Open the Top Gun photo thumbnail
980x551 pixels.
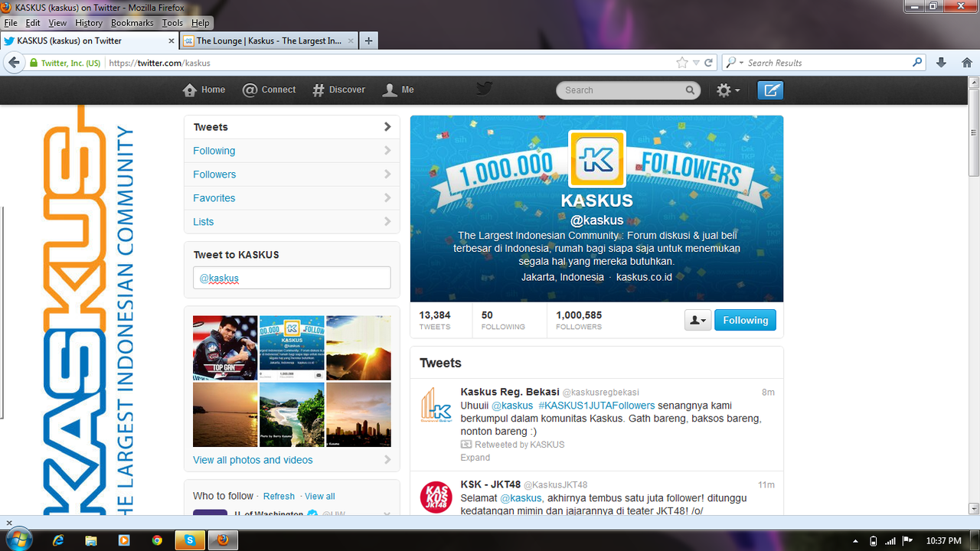225,348
